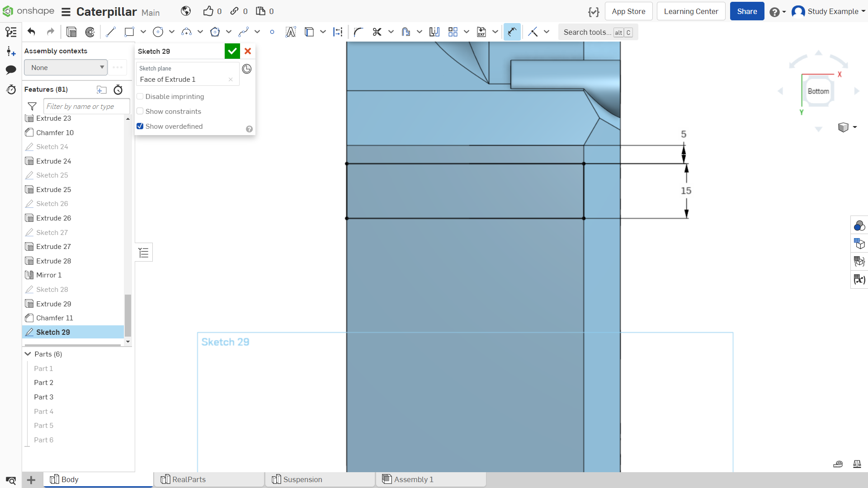868x488 pixels.
Task: Click the Filter by name or type field
Action: [x=87, y=107]
